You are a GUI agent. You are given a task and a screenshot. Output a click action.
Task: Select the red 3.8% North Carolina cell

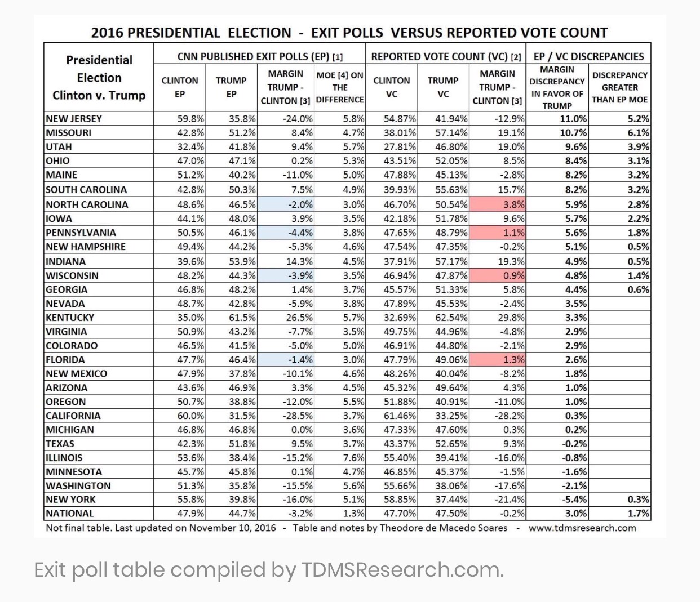click(498, 204)
